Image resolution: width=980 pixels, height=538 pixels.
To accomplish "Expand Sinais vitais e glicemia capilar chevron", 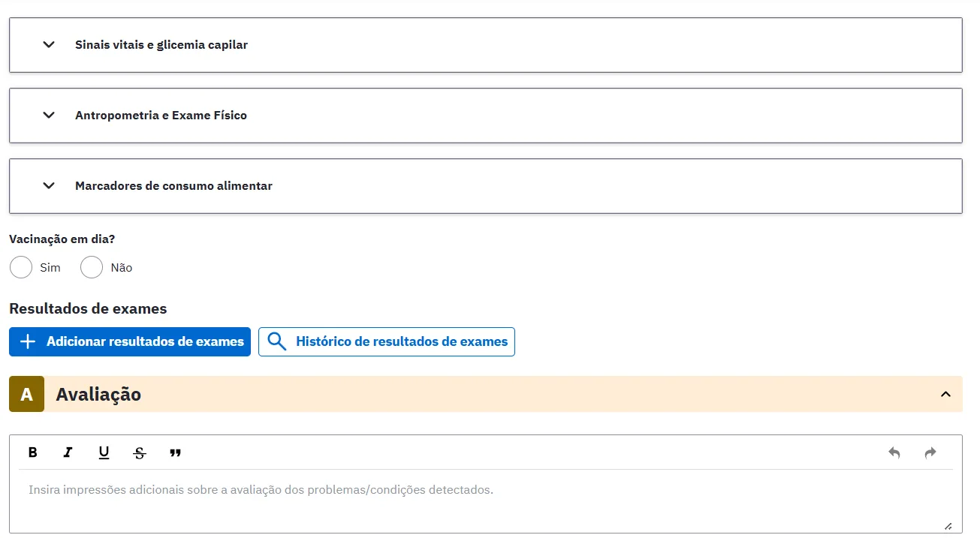I will click(49, 45).
